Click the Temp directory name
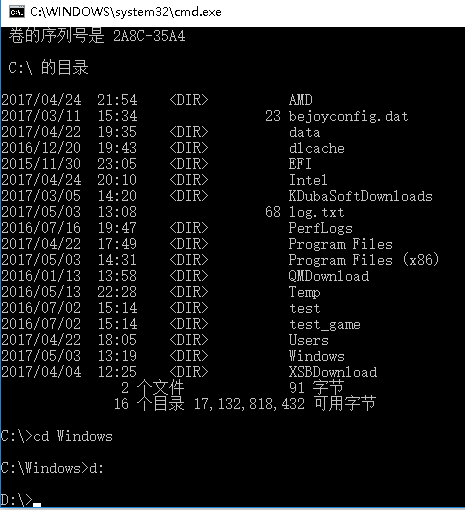Screen dimensions: 465x510 click(x=304, y=292)
